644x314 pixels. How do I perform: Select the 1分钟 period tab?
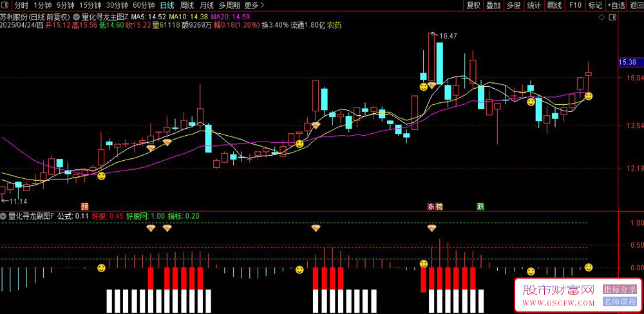43,5
